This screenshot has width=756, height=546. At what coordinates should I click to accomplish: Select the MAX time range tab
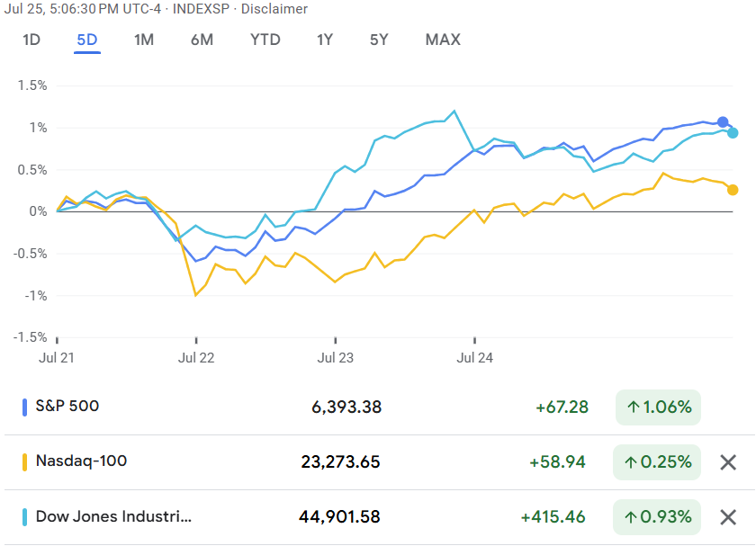443,40
